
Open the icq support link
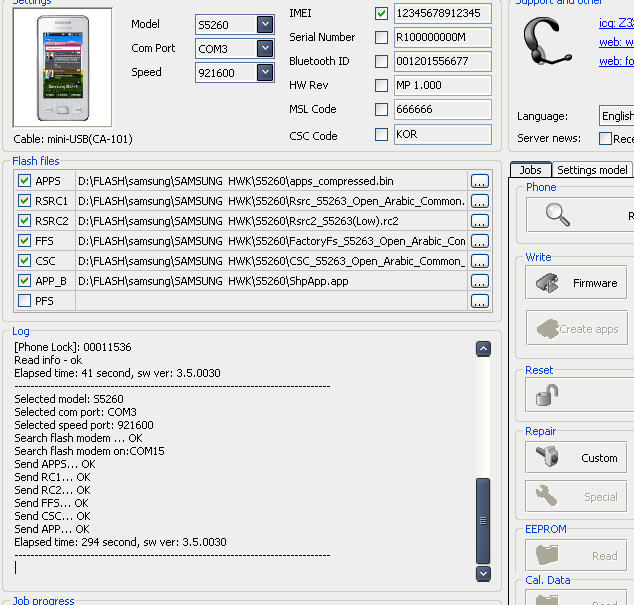coord(616,23)
